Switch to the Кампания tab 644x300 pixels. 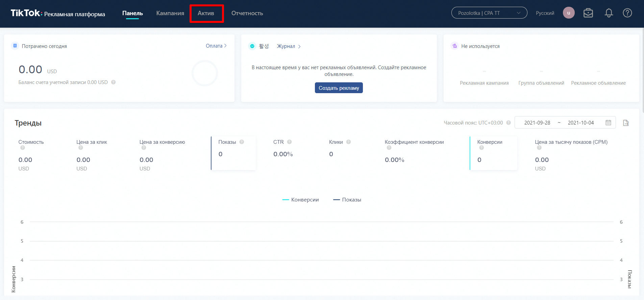pos(170,13)
